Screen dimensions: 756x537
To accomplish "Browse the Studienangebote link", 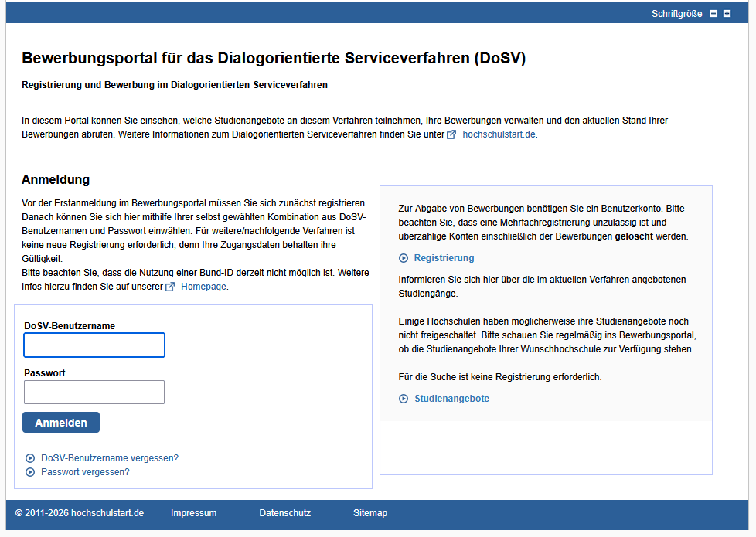I will [451, 399].
